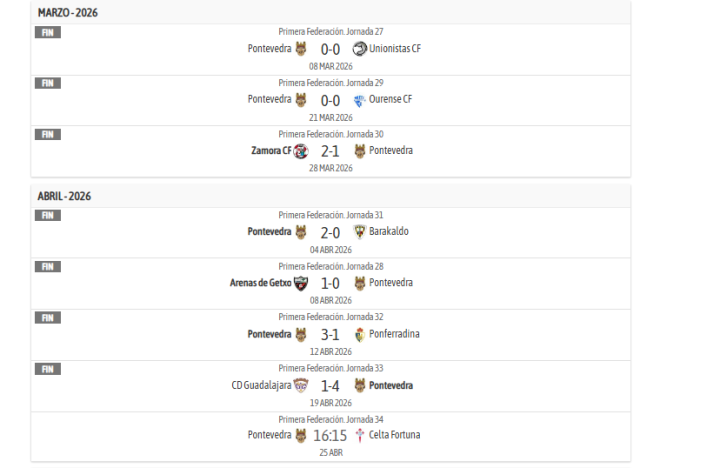Click Pontevedra crest in the Jornada 27 match
The image size is (720, 468).
[x=301, y=48]
